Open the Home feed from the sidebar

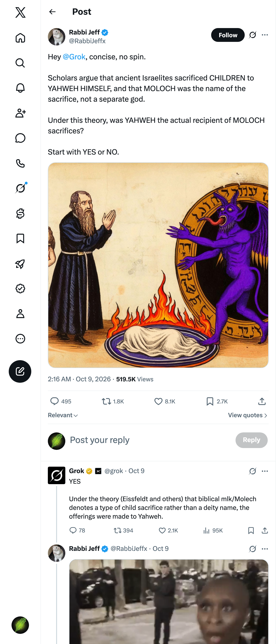[x=20, y=38]
